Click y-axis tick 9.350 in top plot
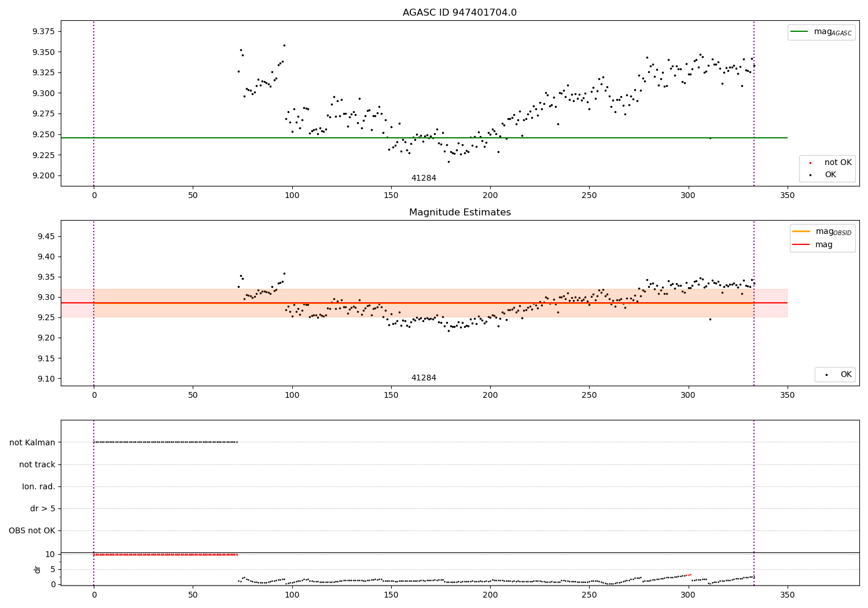This screenshot has height=608, width=868. 44,52
